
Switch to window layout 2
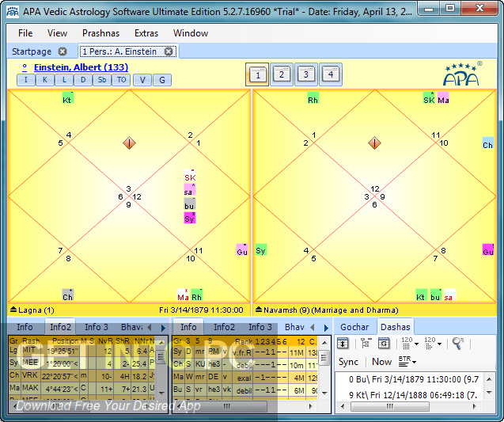(282, 74)
